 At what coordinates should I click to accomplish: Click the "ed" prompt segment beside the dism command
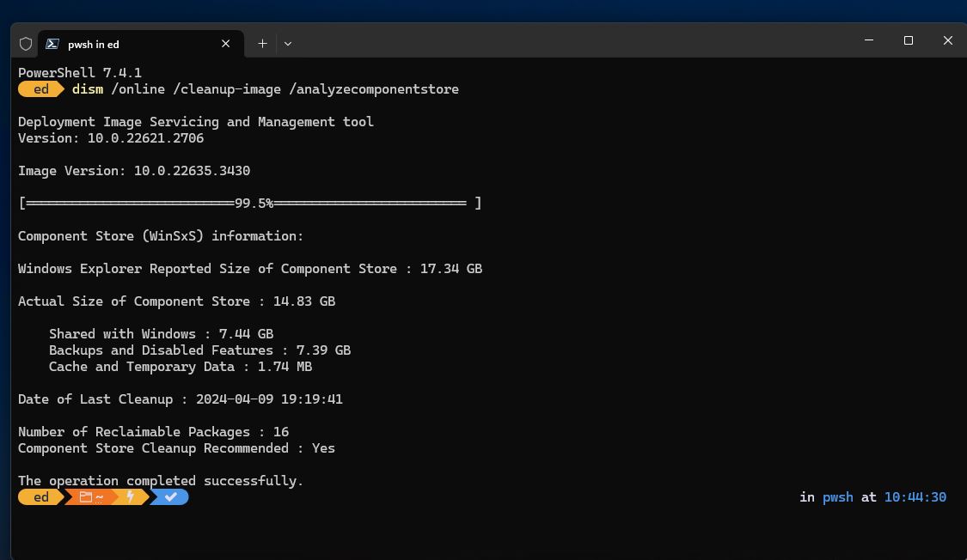[40, 89]
